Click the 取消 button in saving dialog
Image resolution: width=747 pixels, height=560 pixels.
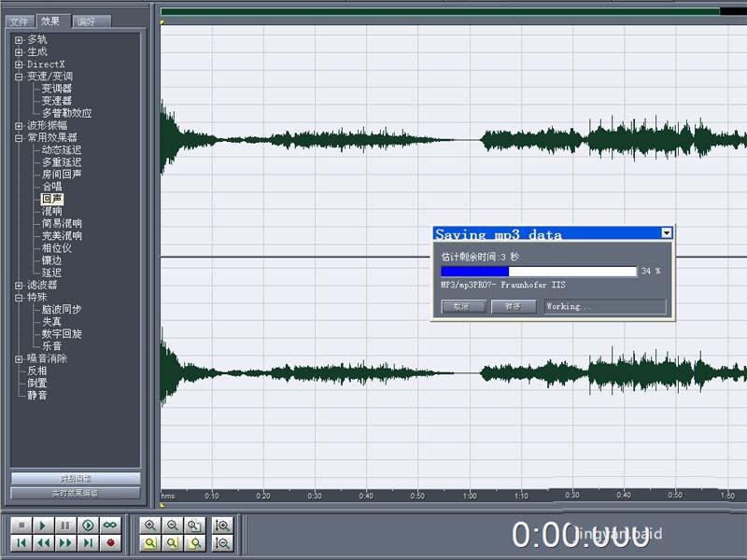pos(462,306)
